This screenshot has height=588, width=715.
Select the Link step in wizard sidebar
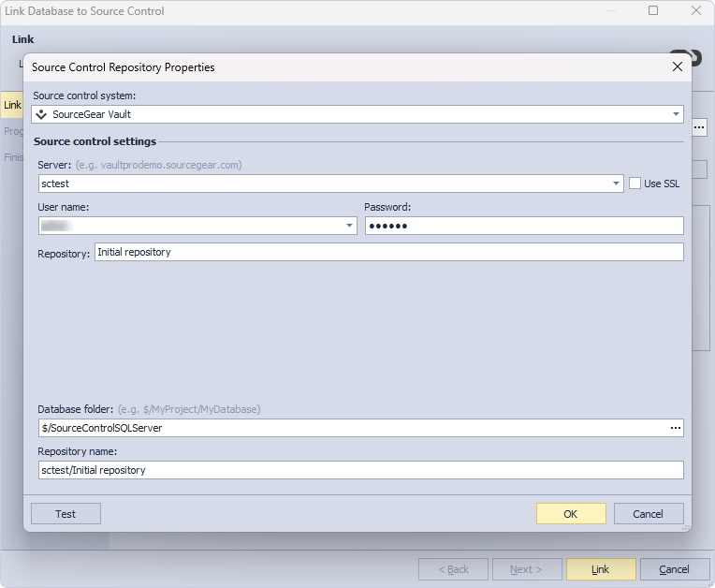click(12, 105)
